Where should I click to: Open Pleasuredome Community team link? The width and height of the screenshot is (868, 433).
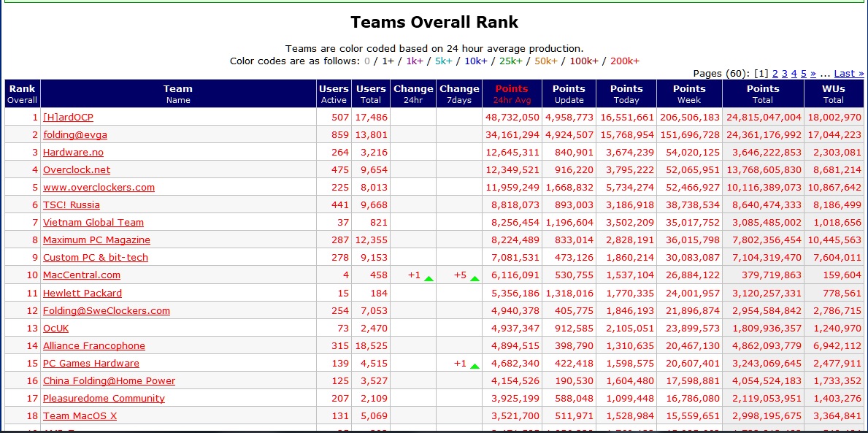tap(104, 398)
